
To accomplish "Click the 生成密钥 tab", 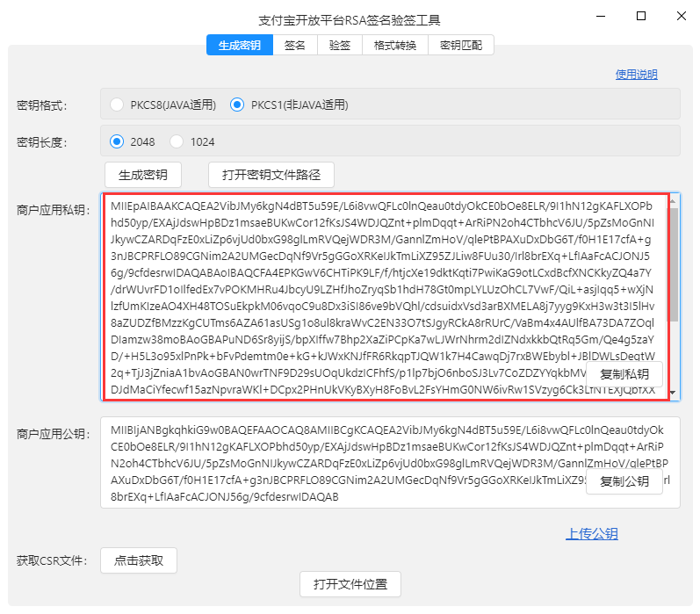I will click(239, 45).
